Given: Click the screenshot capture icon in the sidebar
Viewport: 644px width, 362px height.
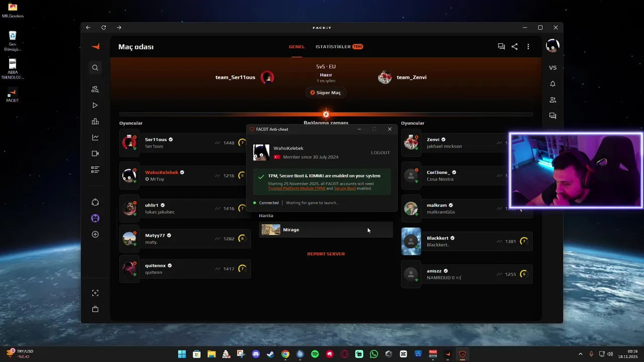Looking at the screenshot, I should click(x=95, y=293).
